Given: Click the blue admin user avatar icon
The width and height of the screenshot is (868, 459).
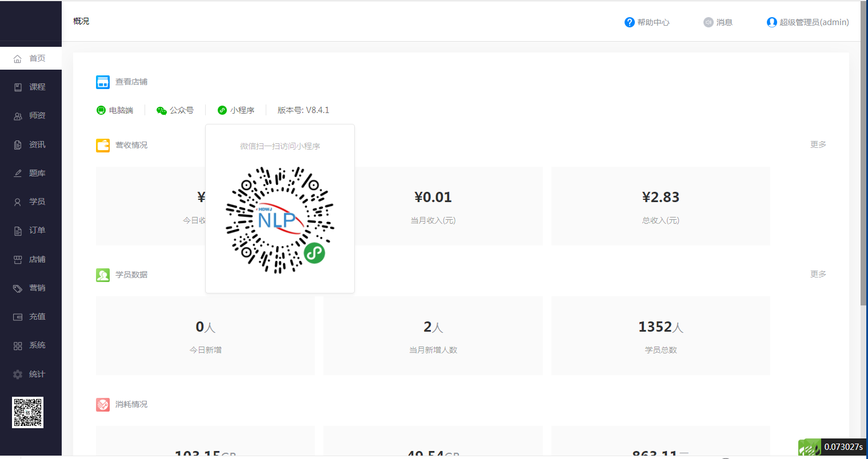Looking at the screenshot, I should pos(772,22).
